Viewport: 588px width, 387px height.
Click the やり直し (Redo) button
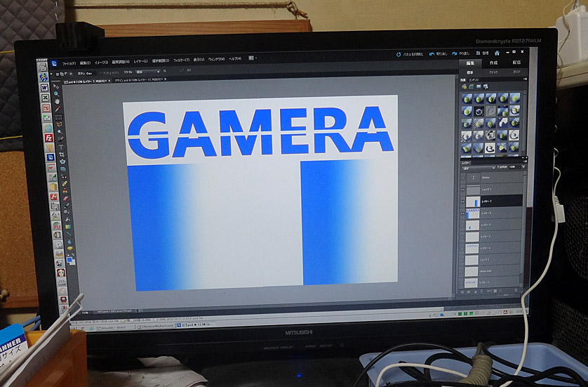coord(465,53)
